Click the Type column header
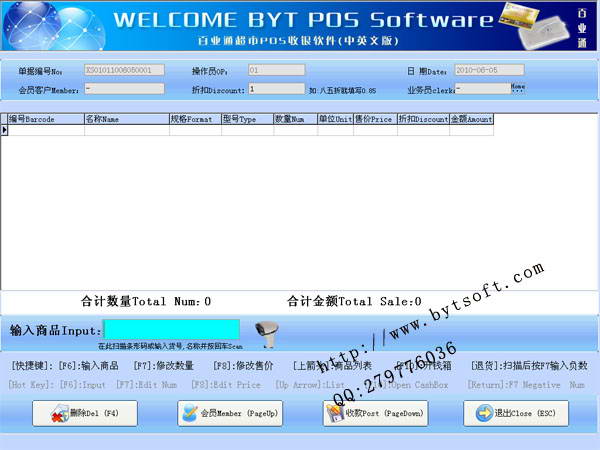This screenshot has height=450, width=600. 248,119
